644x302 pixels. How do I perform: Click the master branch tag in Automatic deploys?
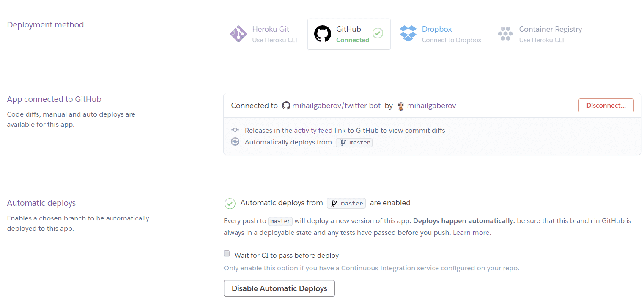point(346,203)
